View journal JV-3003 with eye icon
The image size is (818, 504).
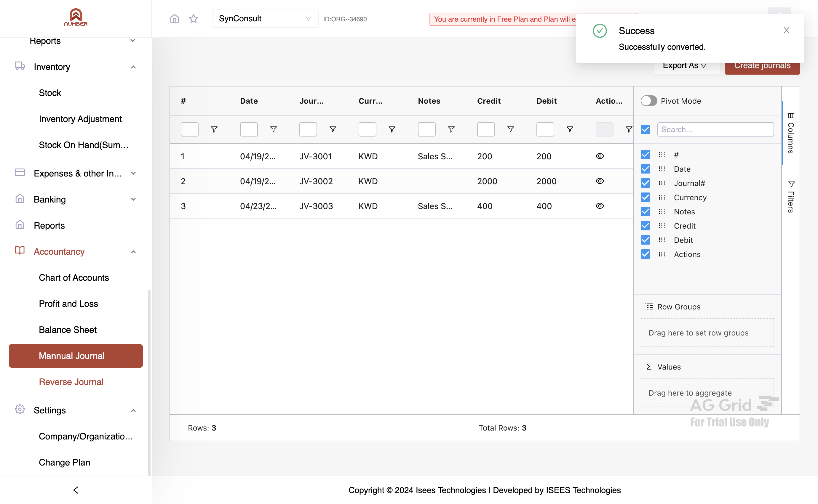[600, 206]
